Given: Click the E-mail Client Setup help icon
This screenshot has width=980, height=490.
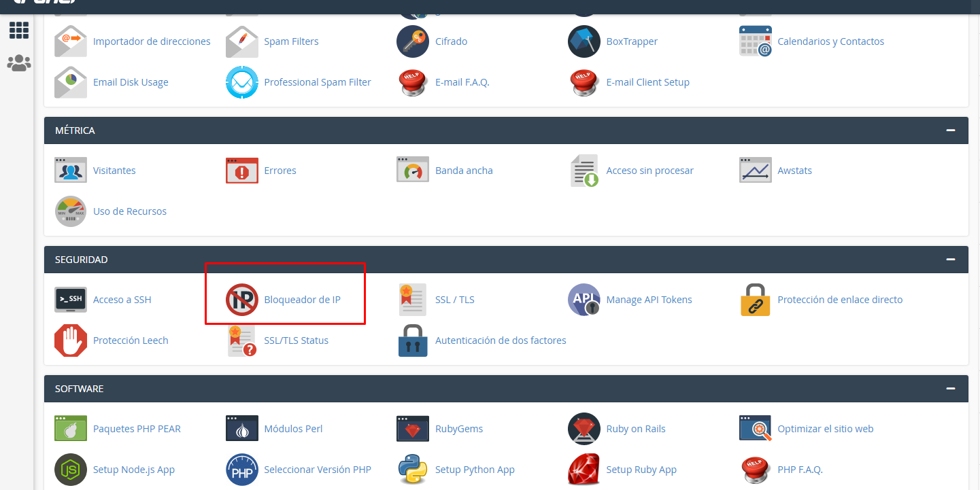Looking at the screenshot, I should [x=584, y=82].
